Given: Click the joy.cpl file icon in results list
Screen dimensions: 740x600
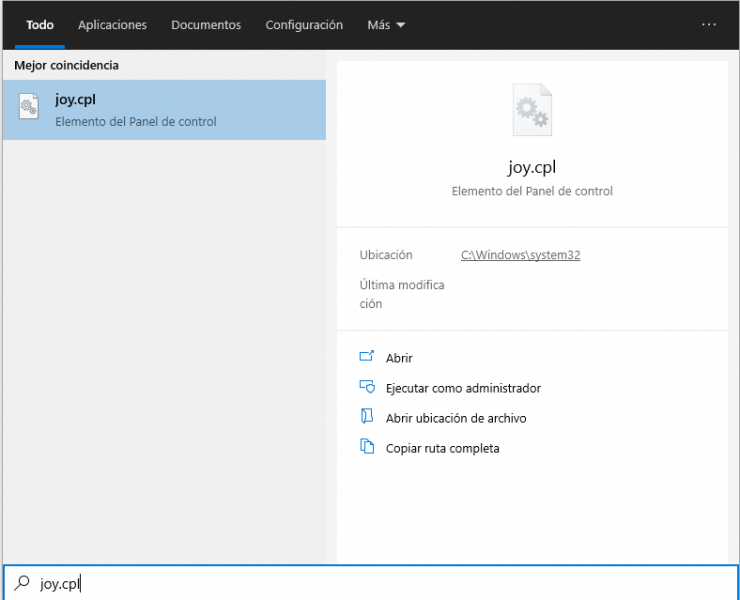Looking at the screenshot, I should [x=30, y=110].
